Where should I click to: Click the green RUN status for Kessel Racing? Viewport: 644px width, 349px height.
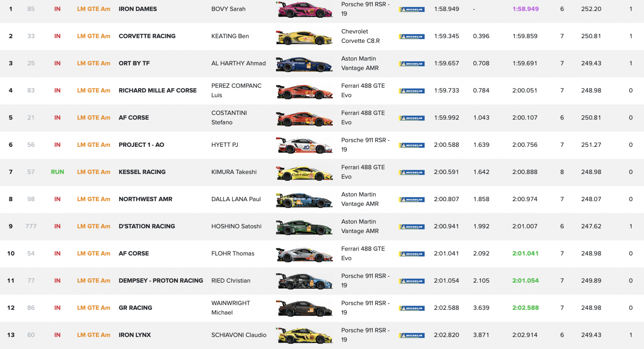point(57,172)
